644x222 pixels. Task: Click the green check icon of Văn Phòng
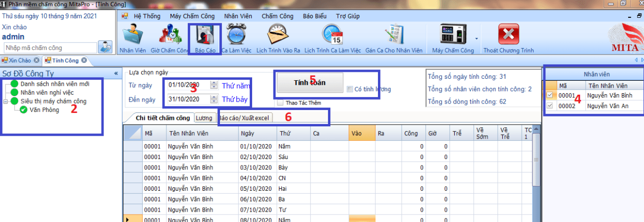point(23,110)
